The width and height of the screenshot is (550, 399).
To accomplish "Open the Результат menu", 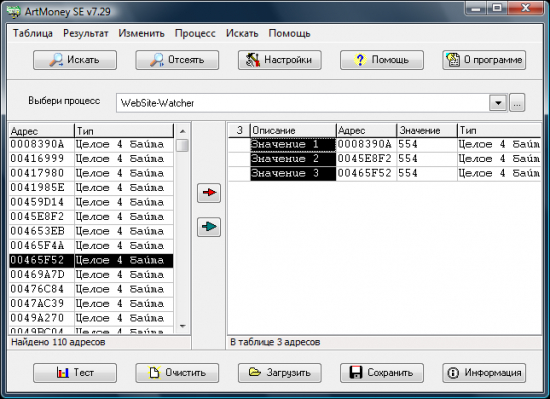I will [x=86, y=33].
